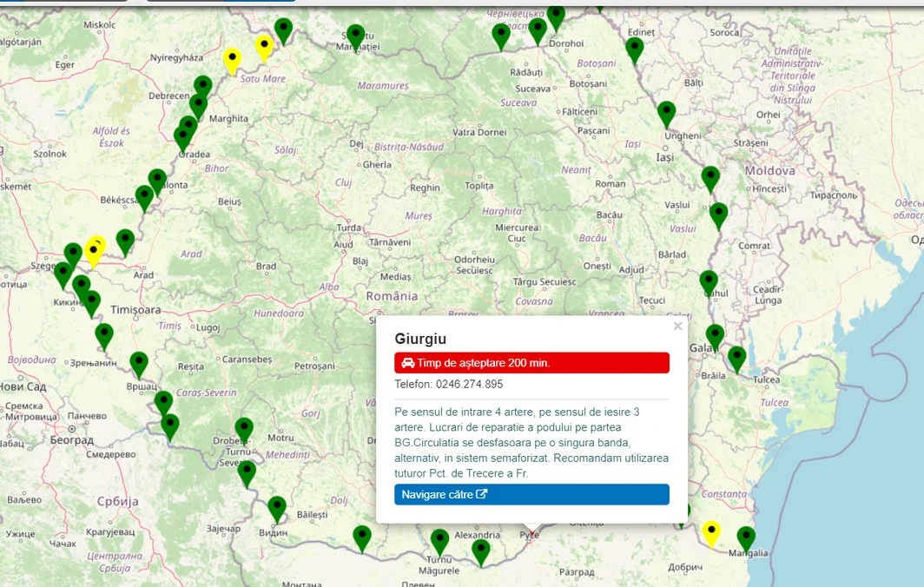Click the România country label
924x587 pixels.
point(392,296)
